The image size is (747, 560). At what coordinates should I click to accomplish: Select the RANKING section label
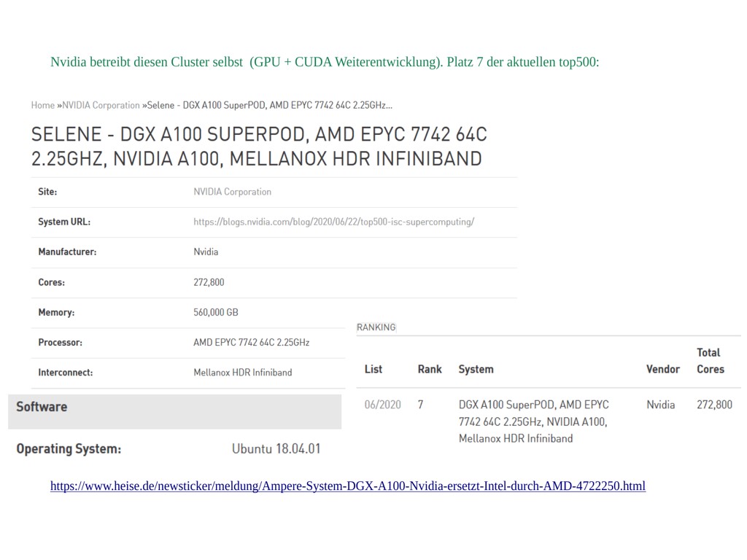pos(376,327)
